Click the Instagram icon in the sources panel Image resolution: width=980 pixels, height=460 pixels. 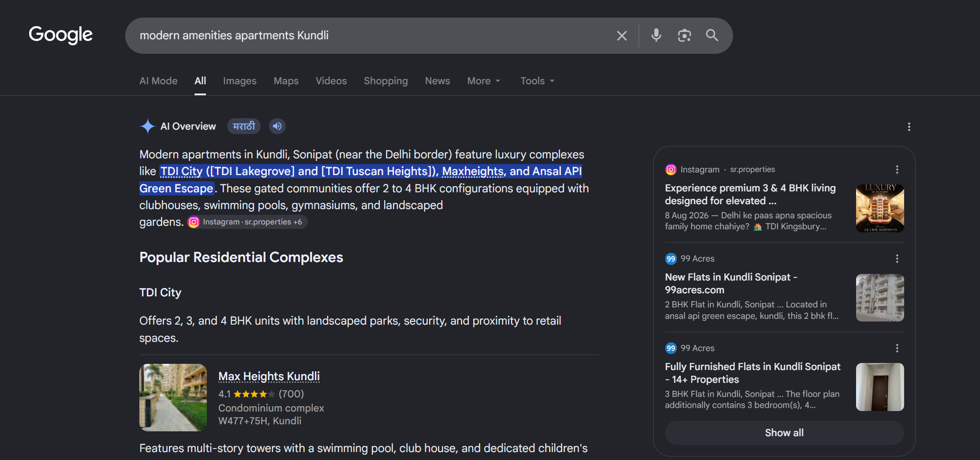pyautogui.click(x=671, y=169)
